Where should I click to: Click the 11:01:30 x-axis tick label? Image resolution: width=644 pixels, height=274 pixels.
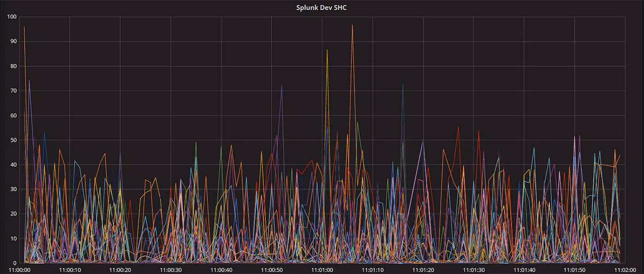point(474,268)
